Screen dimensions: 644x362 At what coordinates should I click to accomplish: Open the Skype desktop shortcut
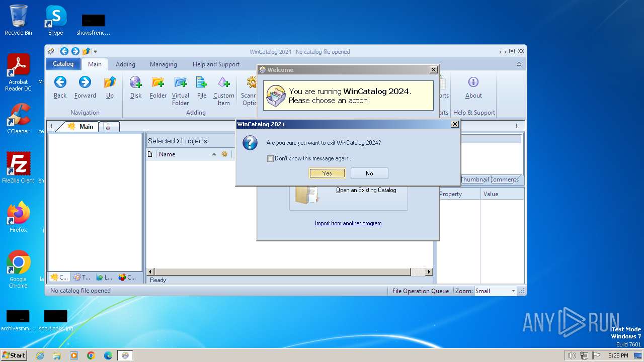pos(56,20)
